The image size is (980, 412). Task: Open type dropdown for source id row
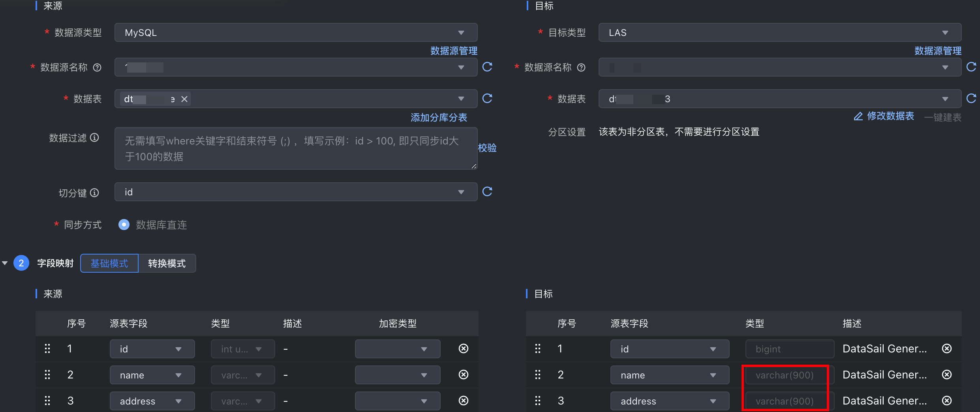pyautogui.click(x=243, y=349)
